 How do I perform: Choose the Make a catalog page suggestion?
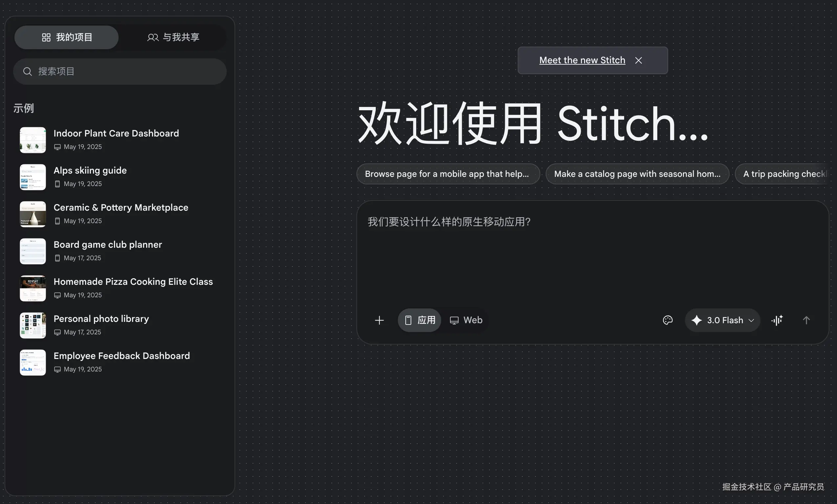click(637, 174)
